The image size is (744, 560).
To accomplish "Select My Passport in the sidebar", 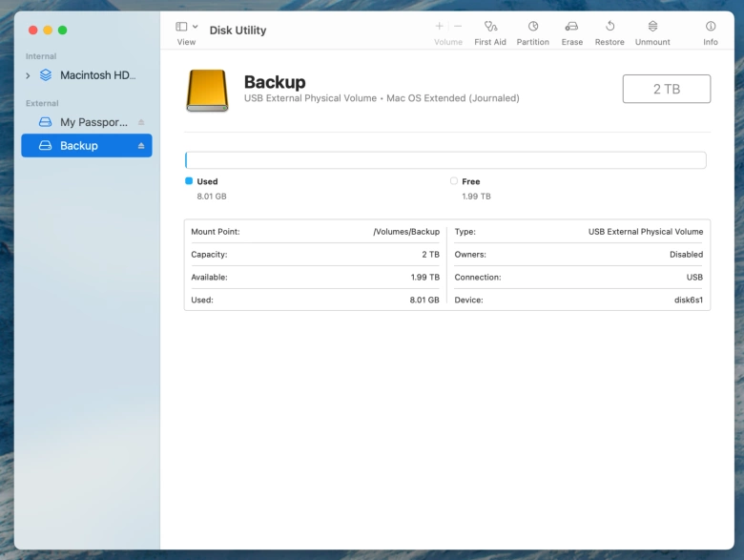I will (x=93, y=122).
